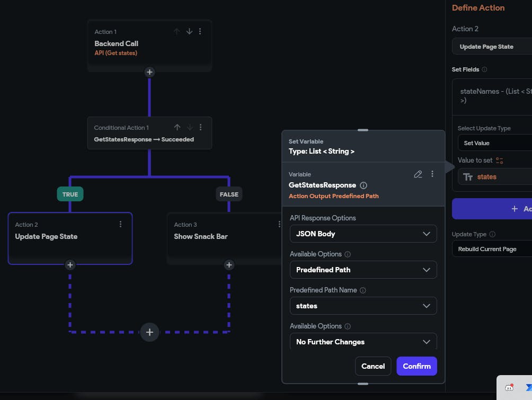Click the states value to set field
Viewport: 532px width, 400px height.
(x=495, y=177)
